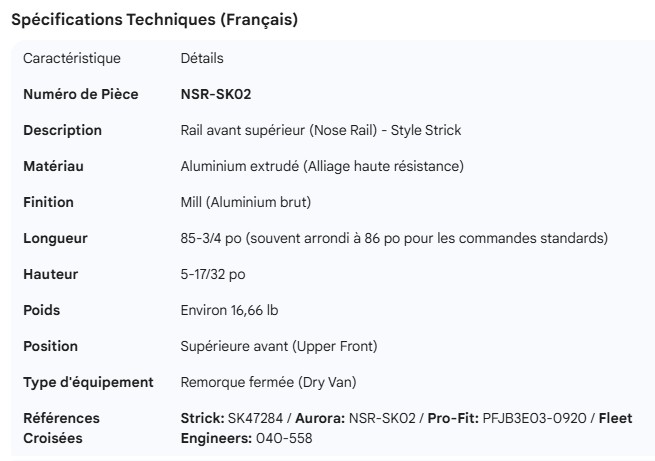Select the 'Numéro de Pièce' row label

coord(79,94)
